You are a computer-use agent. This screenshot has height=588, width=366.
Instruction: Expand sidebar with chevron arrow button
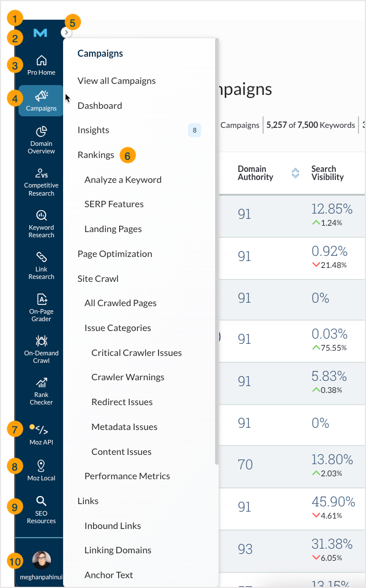click(x=67, y=33)
